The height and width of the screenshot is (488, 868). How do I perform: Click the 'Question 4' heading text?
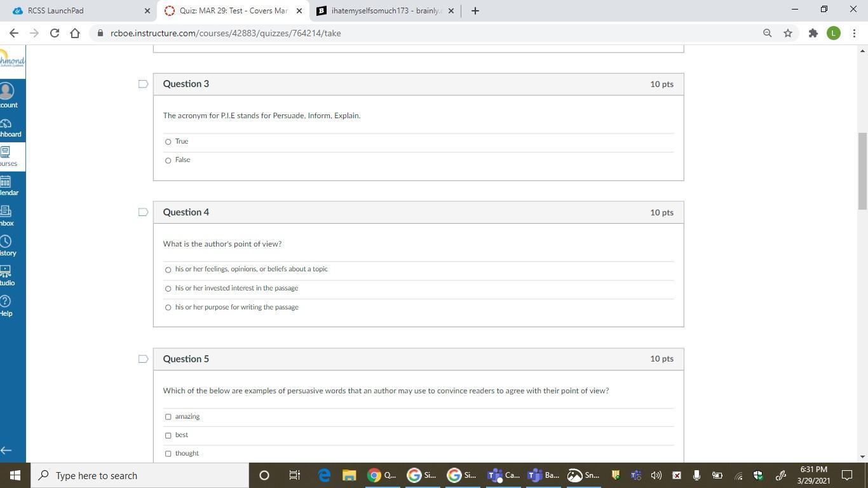tap(186, 212)
